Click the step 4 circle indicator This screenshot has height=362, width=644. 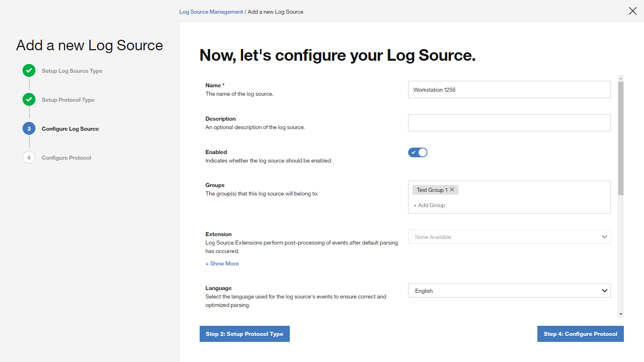tap(29, 158)
